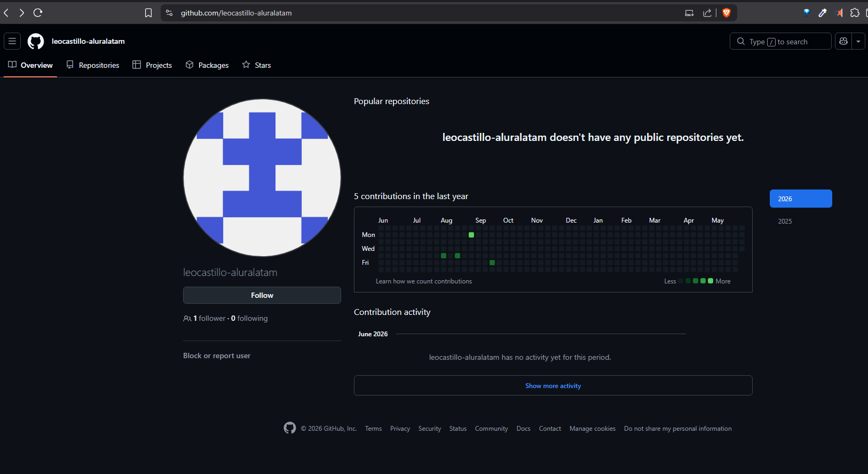Switch to the Overview tab

click(30, 65)
